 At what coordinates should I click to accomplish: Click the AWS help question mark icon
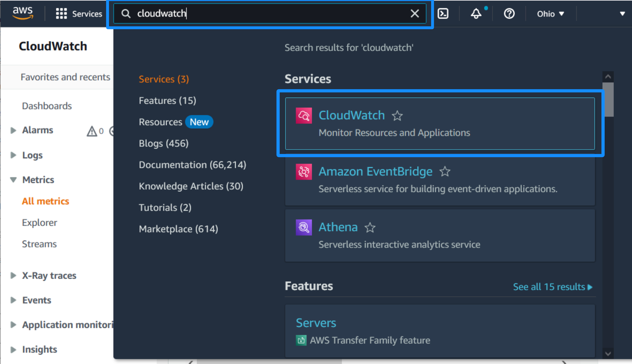[x=509, y=13]
